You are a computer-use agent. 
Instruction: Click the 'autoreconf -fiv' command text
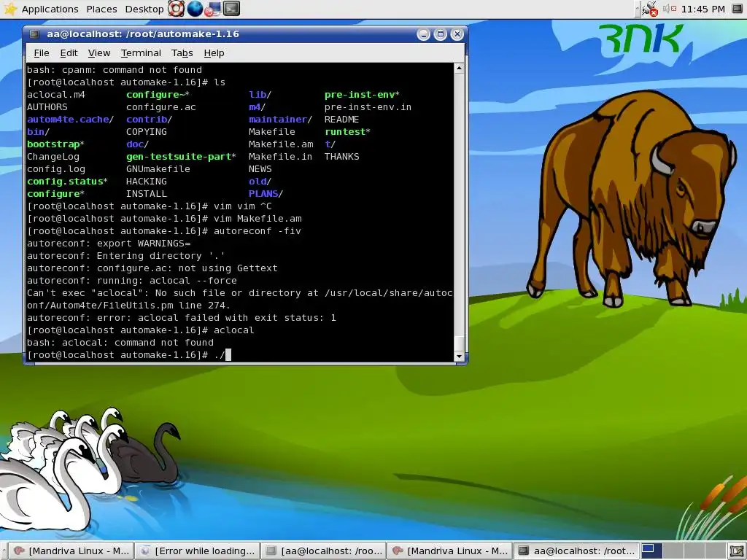pyautogui.click(x=258, y=231)
